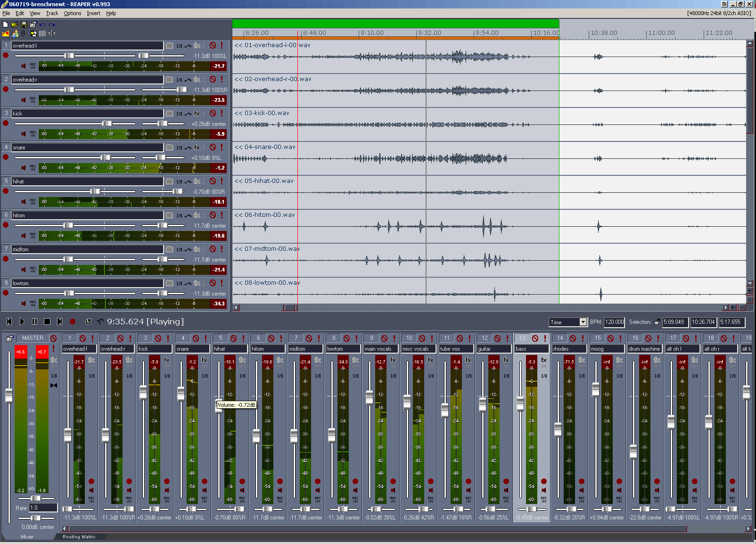This screenshot has width=756, height=544.
Task: Pause playback with transport Pause button
Action: (x=34, y=321)
